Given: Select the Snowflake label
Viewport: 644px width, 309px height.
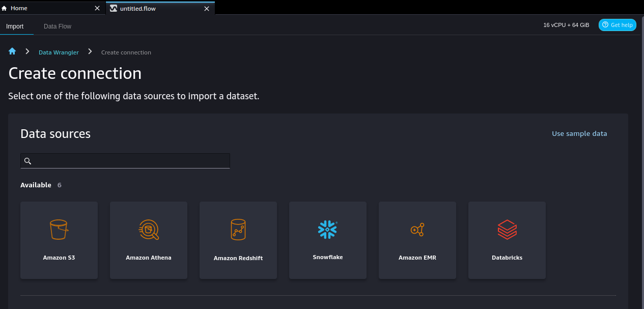Looking at the screenshot, I should (328, 257).
